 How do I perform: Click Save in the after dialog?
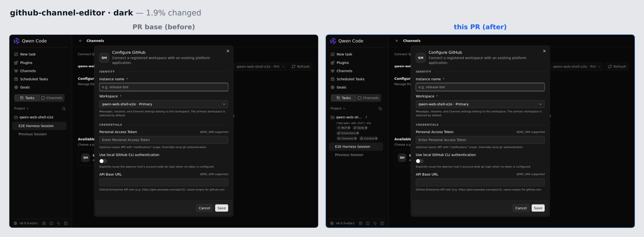538,208
